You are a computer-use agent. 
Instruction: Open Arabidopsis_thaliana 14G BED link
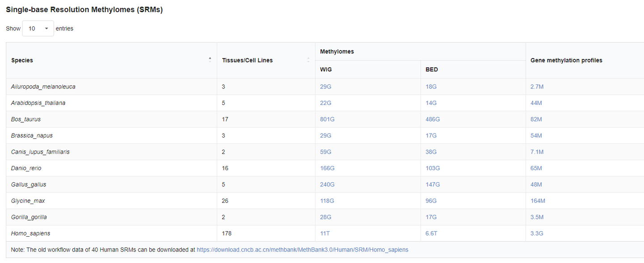tap(431, 103)
